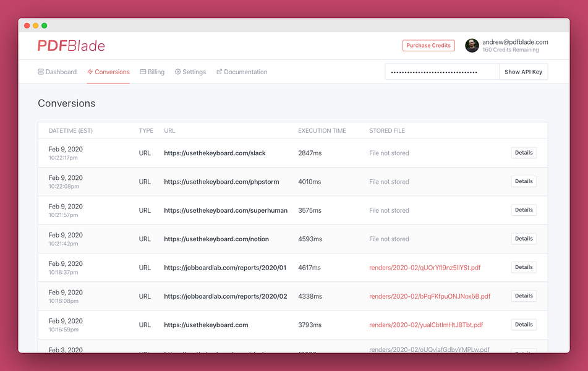Open the Dashboard tab

tap(57, 72)
